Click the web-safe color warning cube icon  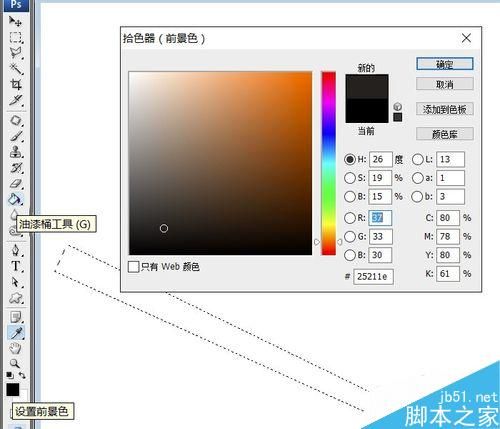(x=397, y=107)
